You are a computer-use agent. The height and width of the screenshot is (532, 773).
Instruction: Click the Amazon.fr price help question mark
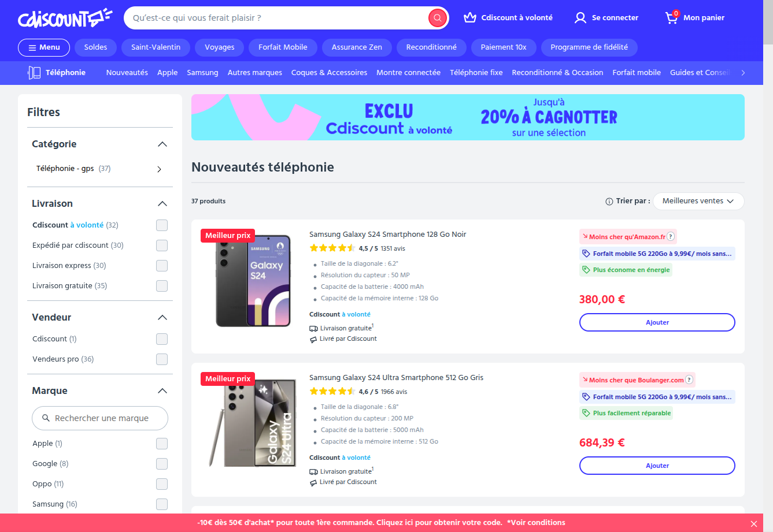[x=671, y=236]
